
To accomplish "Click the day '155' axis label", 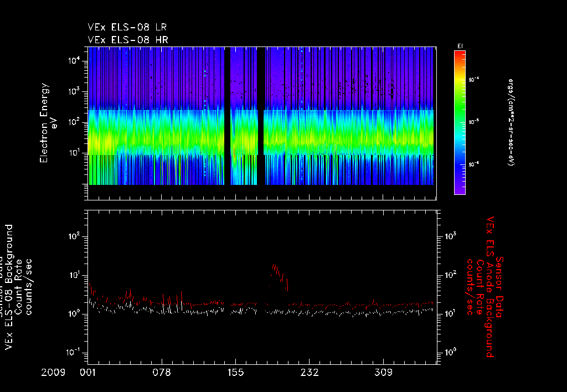I will pos(235,373).
